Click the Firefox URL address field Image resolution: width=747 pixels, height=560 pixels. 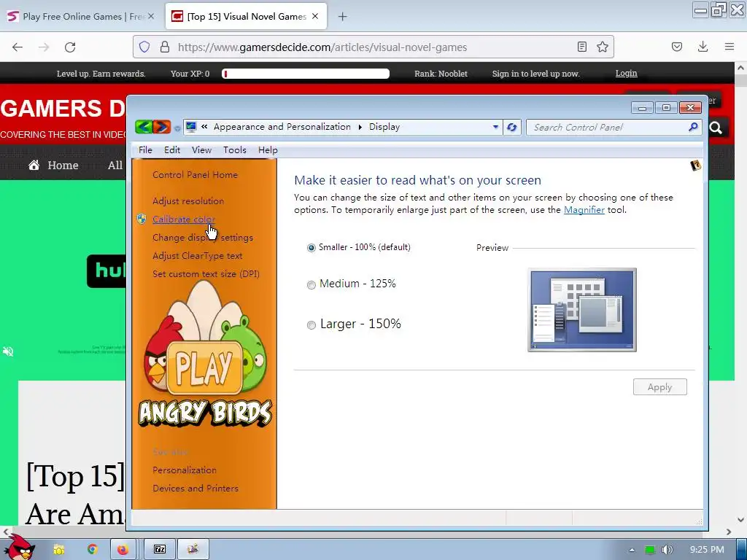point(371,47)
